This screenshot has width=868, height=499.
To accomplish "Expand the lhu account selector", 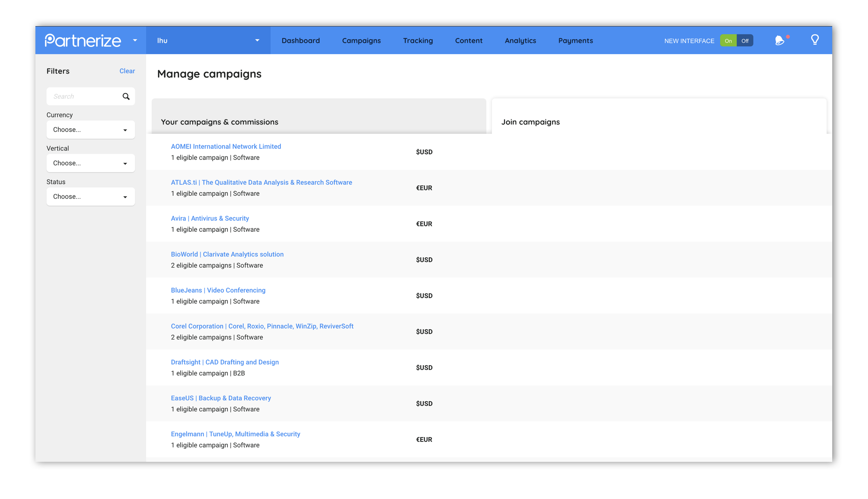I will pos(208,41).
